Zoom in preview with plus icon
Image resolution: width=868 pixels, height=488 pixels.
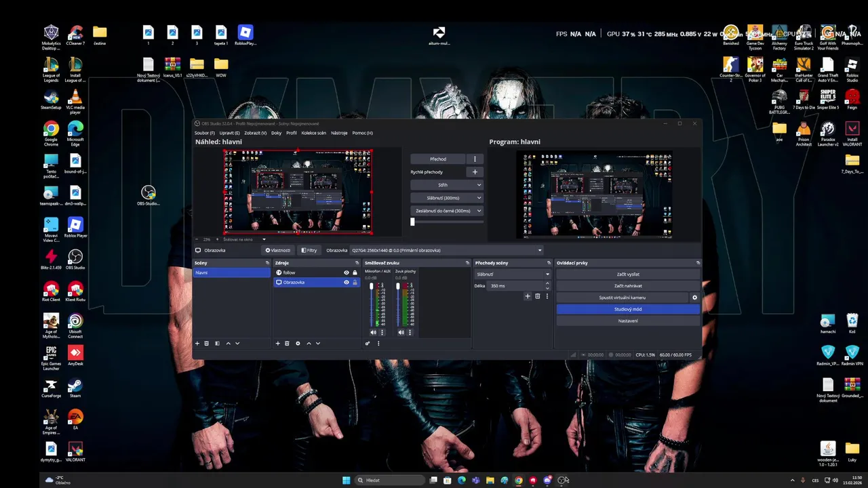click(x=217, y=239)
